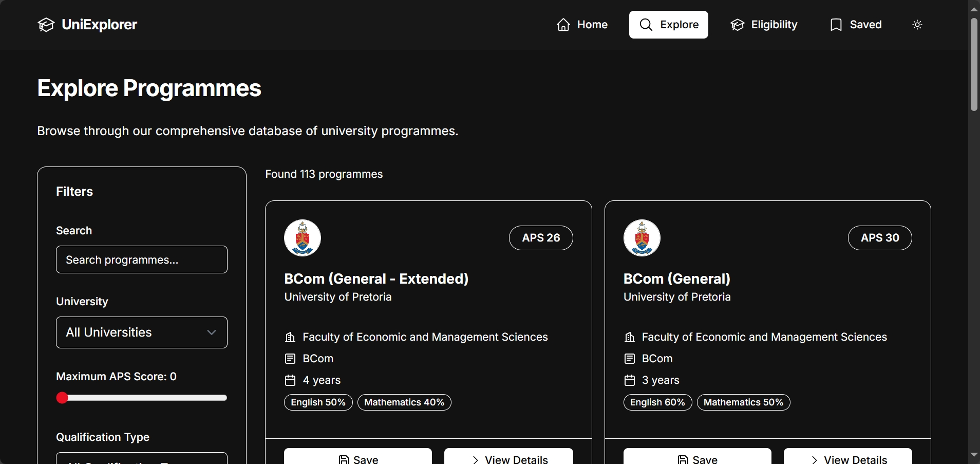Screen dimensions: 980x464
Task: Click the BCom (General - Extended) title
Action: pyautogui.click(x=376, y=279)
